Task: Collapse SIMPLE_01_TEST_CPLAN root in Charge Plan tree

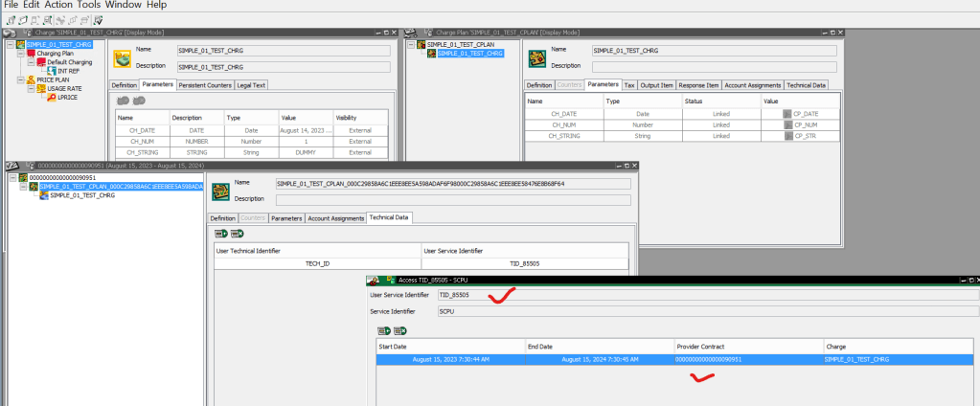Action: [x=411, y=45]
